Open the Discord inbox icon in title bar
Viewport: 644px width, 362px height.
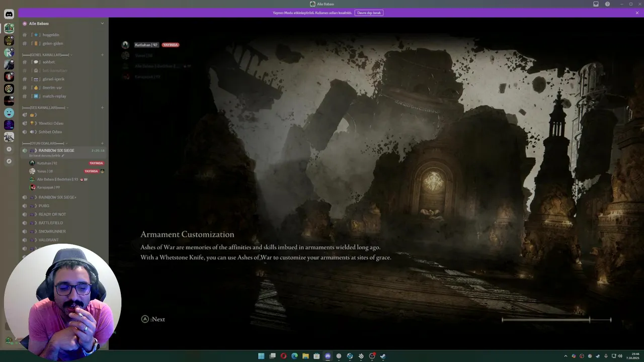(x=596, y=4)
